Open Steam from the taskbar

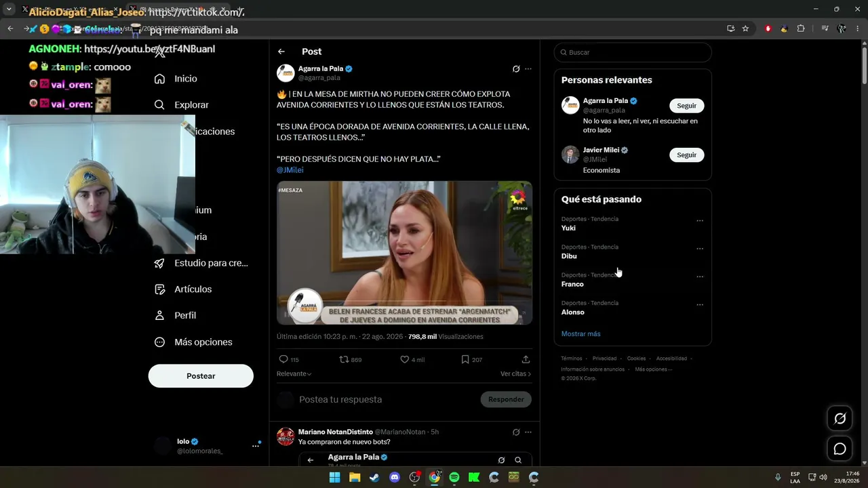pos(374,477)
